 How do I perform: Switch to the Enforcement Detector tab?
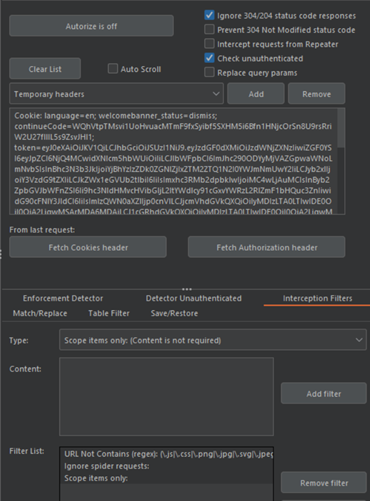click(63, 298)
